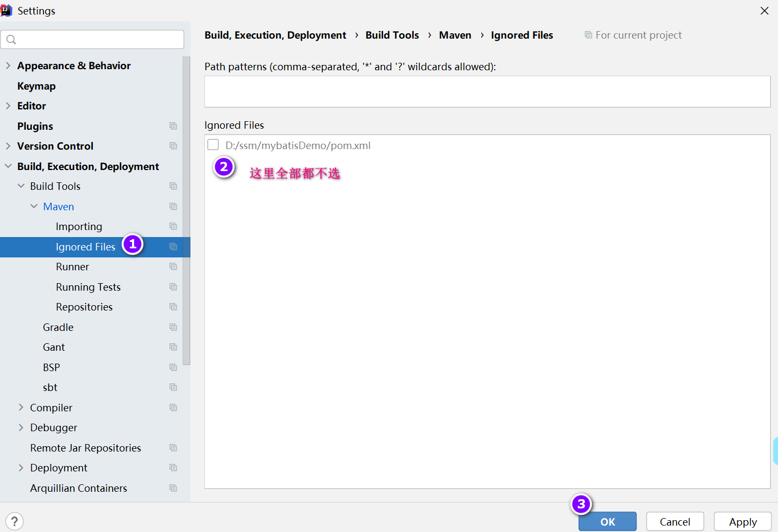Click Maven in the breadcrumb
This screenshot has height=532, width=778.
[455, 35]
